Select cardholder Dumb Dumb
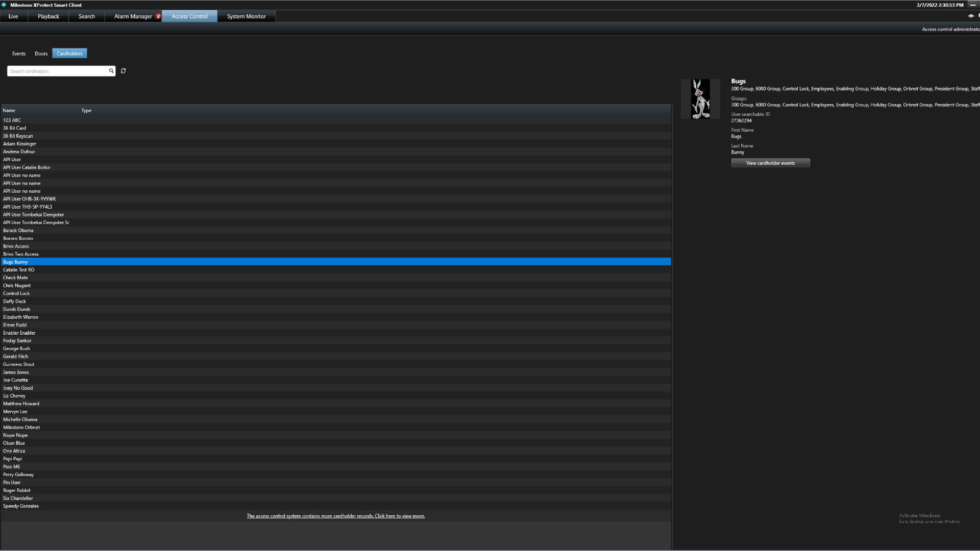Viewport: 980px width, 551px height. (x=336, y=309)
